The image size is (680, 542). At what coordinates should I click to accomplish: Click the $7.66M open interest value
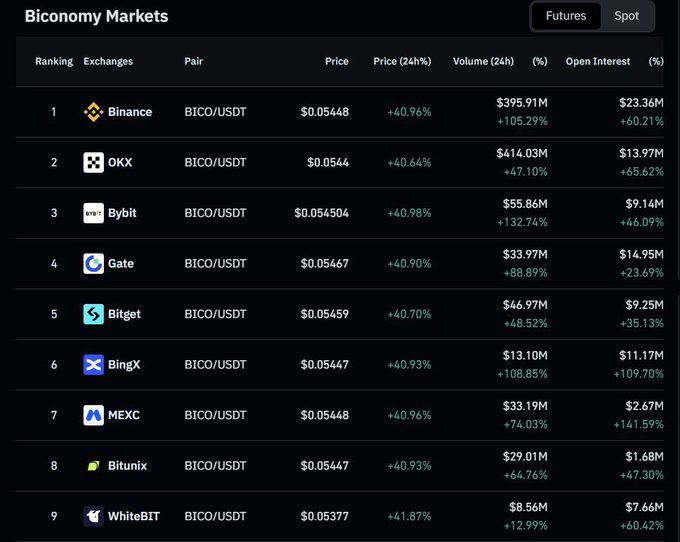tap(644, 507)
